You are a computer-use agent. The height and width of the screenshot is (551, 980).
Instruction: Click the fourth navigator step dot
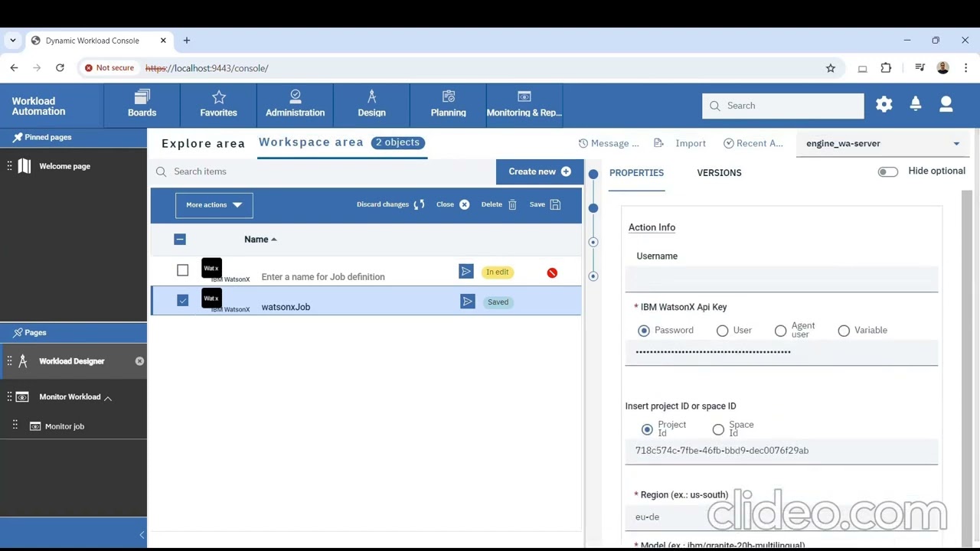pyautogui.click(x=593, y=275)
